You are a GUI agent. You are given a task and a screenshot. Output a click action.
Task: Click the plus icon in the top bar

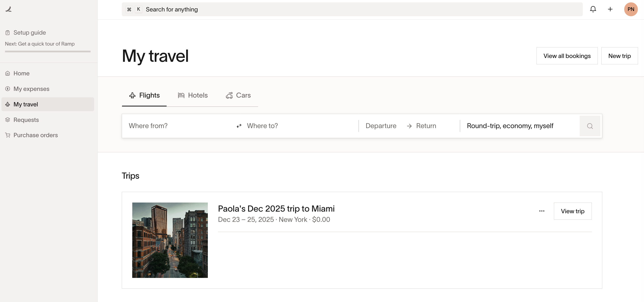[610, 9]
